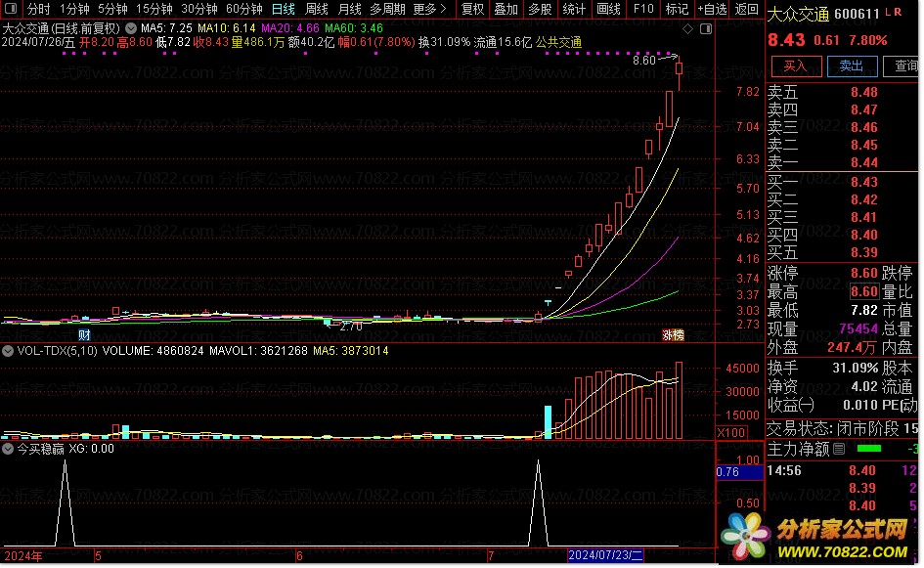Click the green 主力净额 bar

click(868, 449)
